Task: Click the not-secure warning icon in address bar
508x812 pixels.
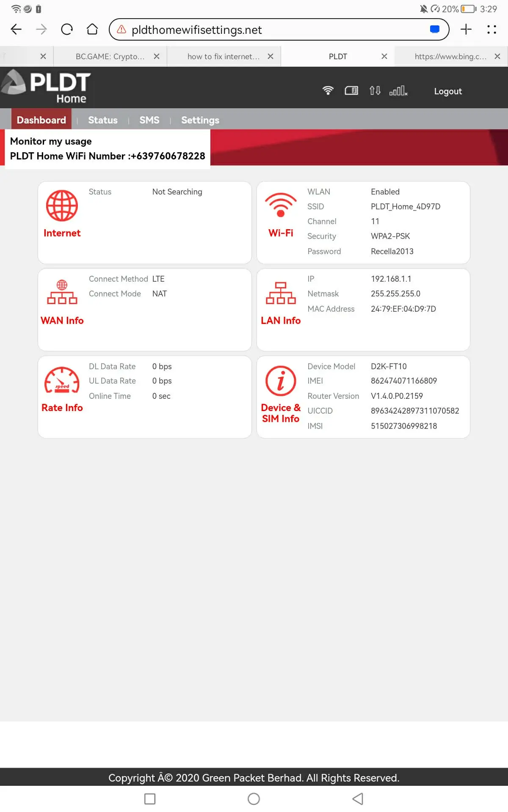Action: [x=121, y=29]
